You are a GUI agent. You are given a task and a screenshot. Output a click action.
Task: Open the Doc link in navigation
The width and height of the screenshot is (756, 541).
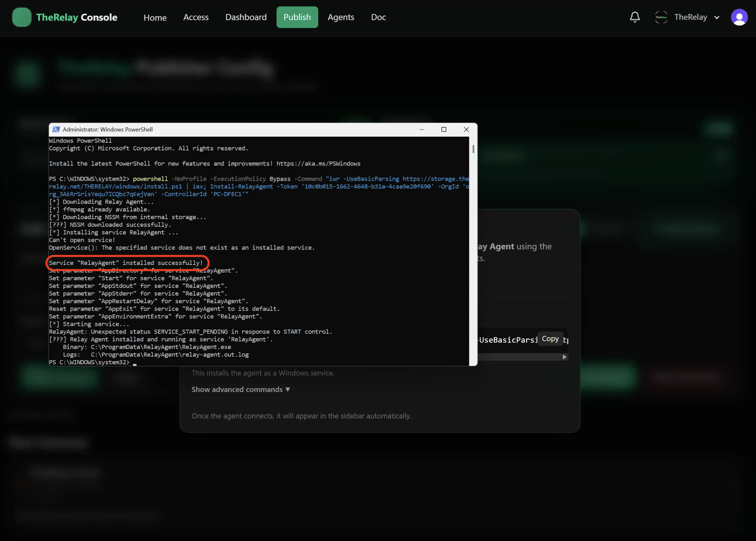coord(378,17)
